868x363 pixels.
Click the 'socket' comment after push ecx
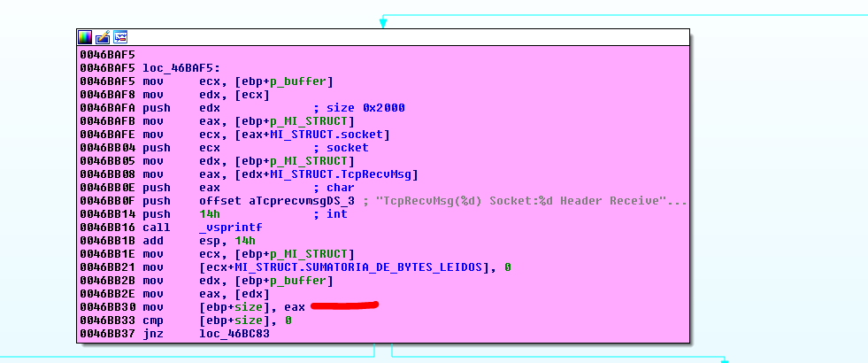347,147
